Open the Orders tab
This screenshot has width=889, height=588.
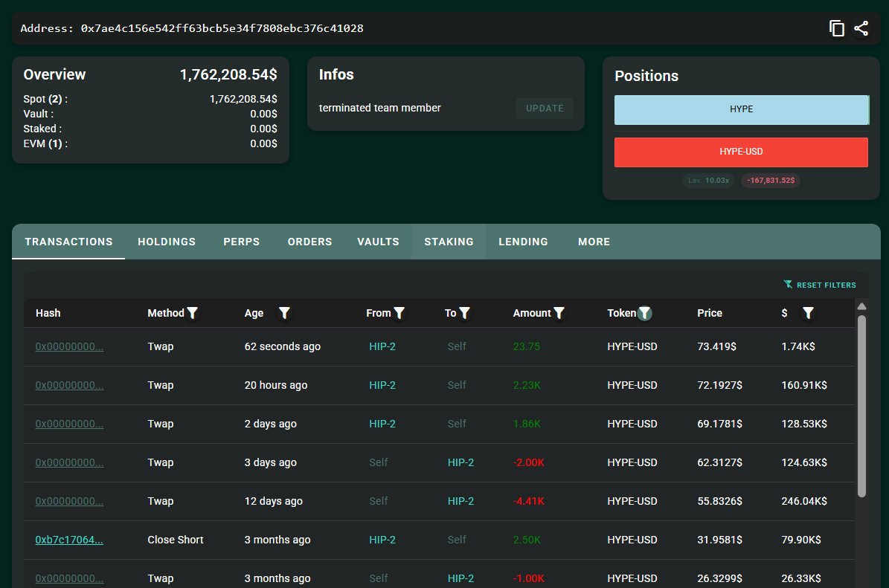click(x=309, y=242)
